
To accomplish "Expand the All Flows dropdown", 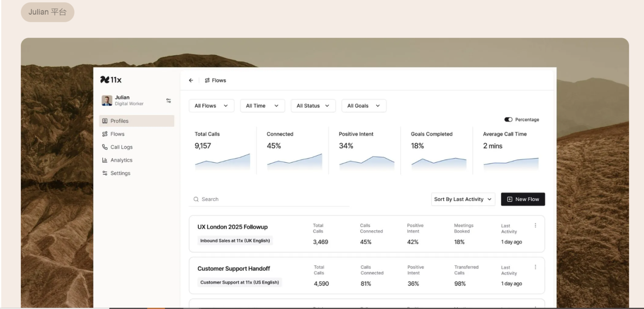I will [211, 106].
